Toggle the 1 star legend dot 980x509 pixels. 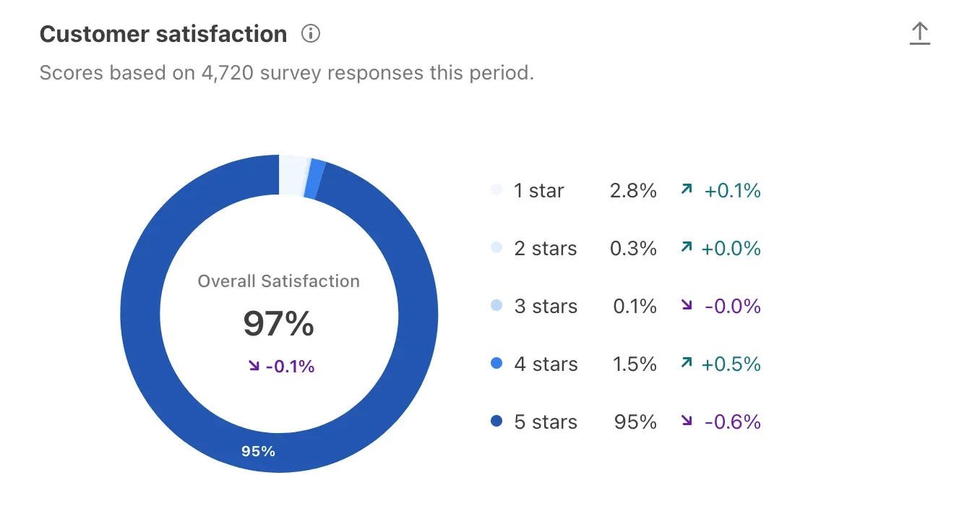pyautogui.click(x=496, y=190)
